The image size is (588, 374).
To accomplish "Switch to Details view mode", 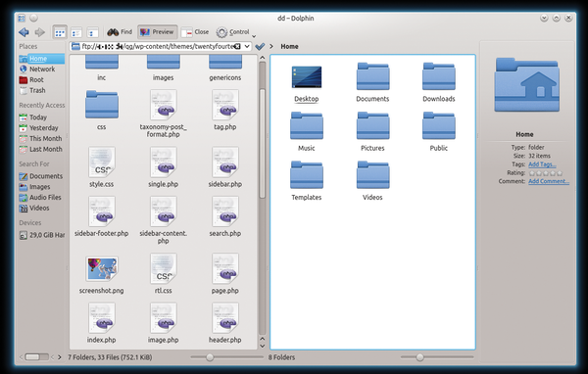I will coord(92,32).
